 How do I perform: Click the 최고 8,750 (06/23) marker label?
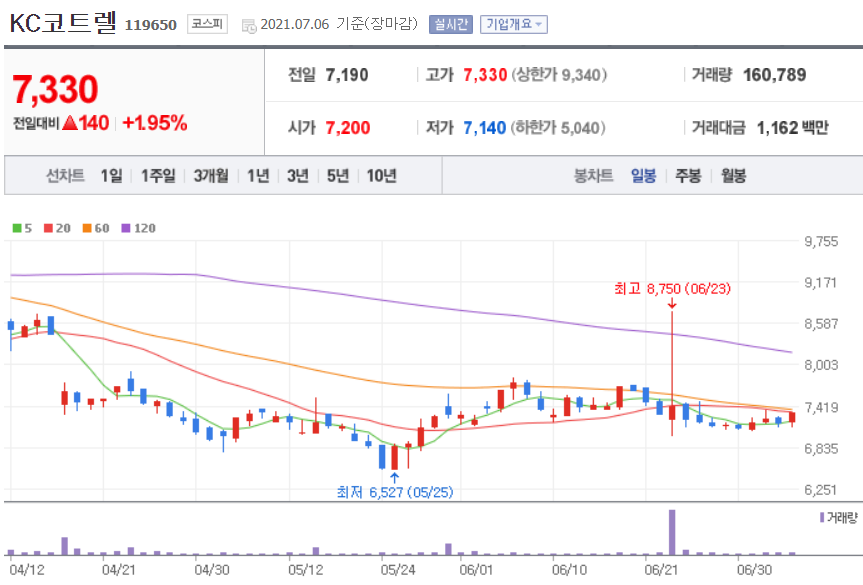pos(672,288)
